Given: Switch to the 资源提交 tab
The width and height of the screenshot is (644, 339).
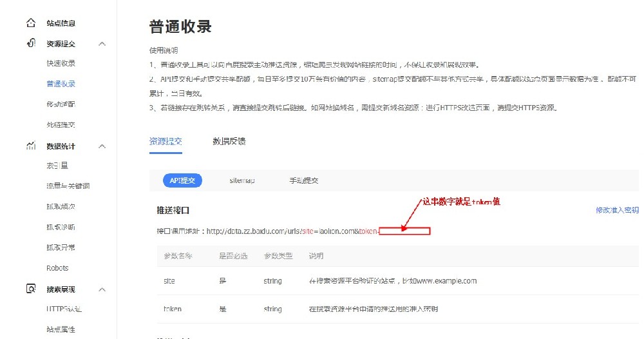Looking at the screenshot, I should tap(166, 141).
